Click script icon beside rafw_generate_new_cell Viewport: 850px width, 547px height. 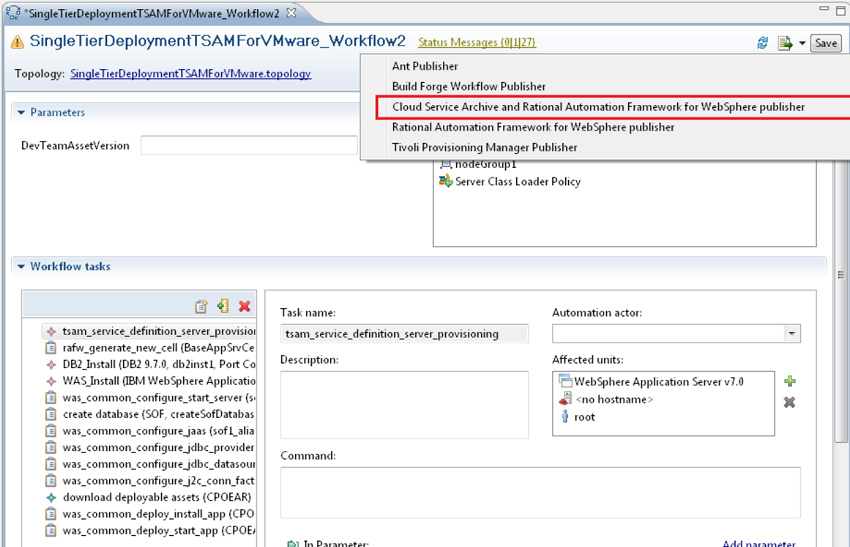[51, 347]
